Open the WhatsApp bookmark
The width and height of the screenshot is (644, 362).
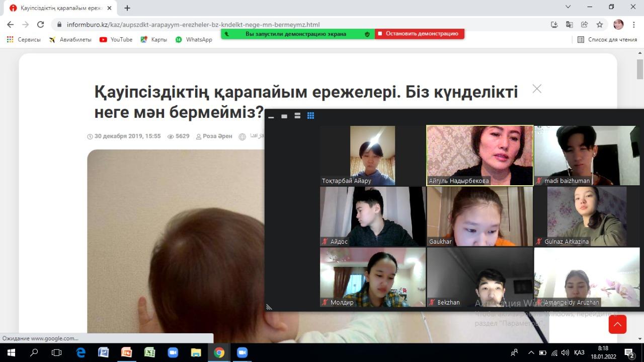pos(194,39)
